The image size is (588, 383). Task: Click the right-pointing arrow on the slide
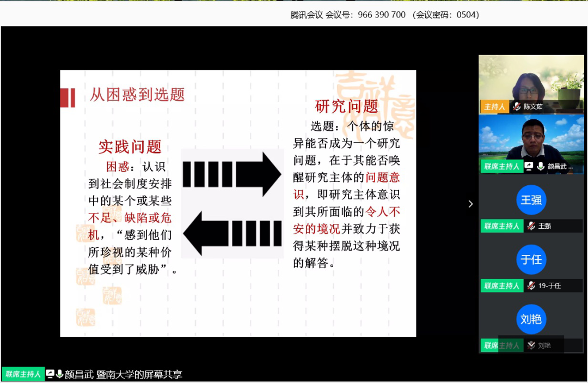tap(232, 174)
